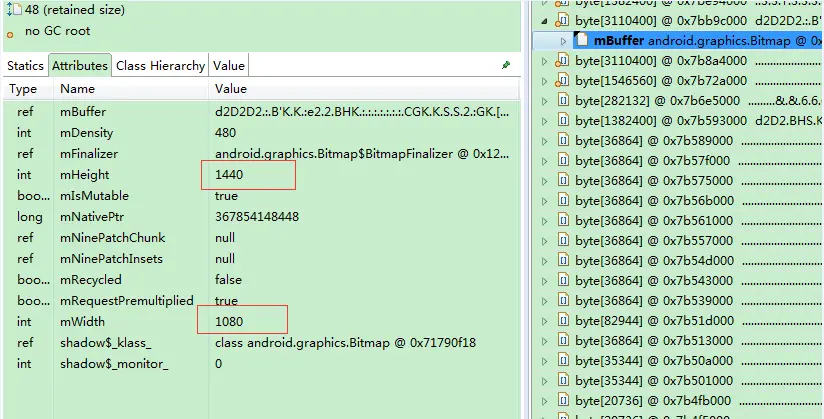The height and width of the screenshot is (419, 824).
Task: Click array icon of byte[35344] @ 0x7b501000
Action: [563, 381]
